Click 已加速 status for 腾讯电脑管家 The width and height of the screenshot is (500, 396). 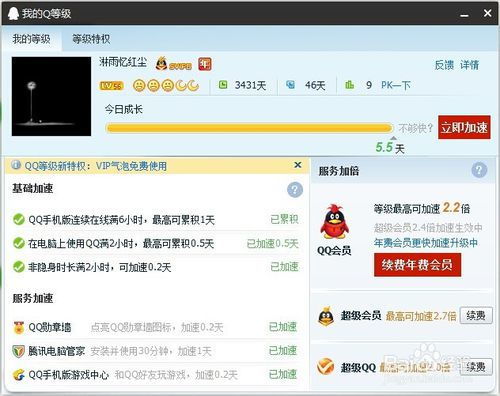coord(283,350)
